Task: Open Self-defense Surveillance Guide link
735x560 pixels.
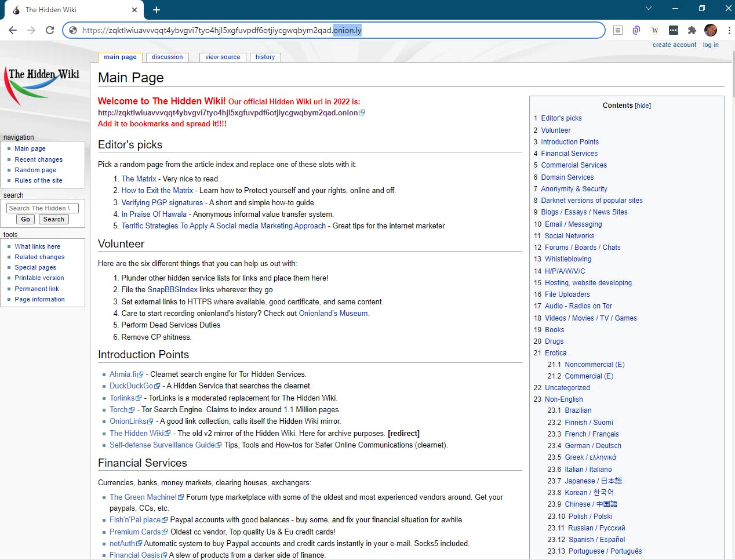Action: (x=165, y=445)
